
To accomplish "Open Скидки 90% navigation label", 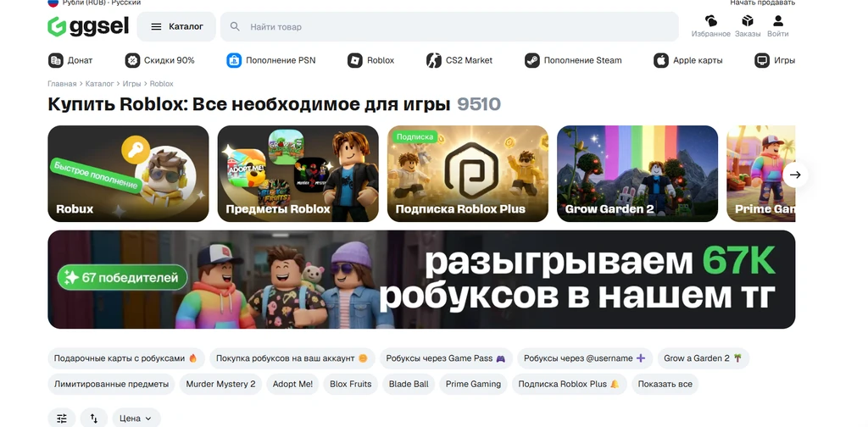I will tap(170, 60).
